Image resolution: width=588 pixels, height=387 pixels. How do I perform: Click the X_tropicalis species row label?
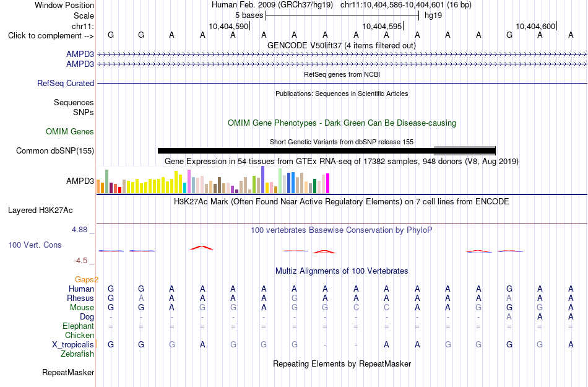point(73,345)
